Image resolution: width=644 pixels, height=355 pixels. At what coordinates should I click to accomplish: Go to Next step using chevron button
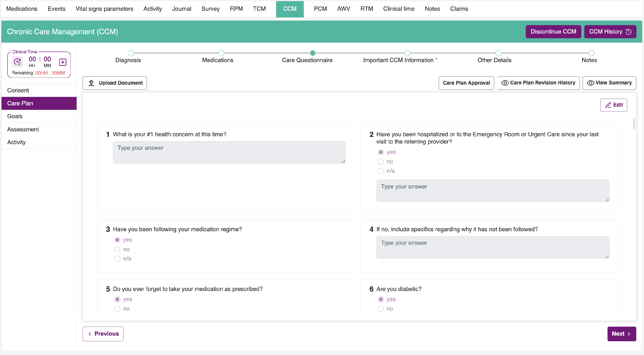pyautogui.click(x=621, y=334)
